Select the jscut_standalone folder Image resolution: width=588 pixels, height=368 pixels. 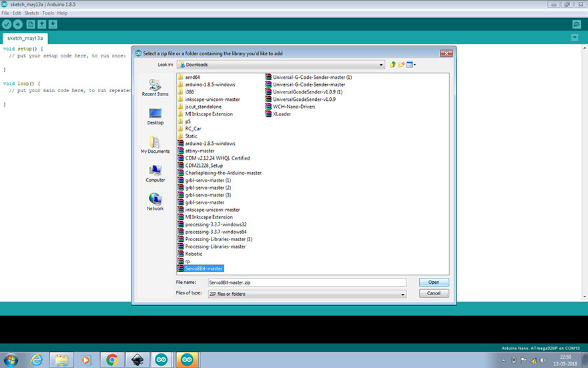point(200,107)
